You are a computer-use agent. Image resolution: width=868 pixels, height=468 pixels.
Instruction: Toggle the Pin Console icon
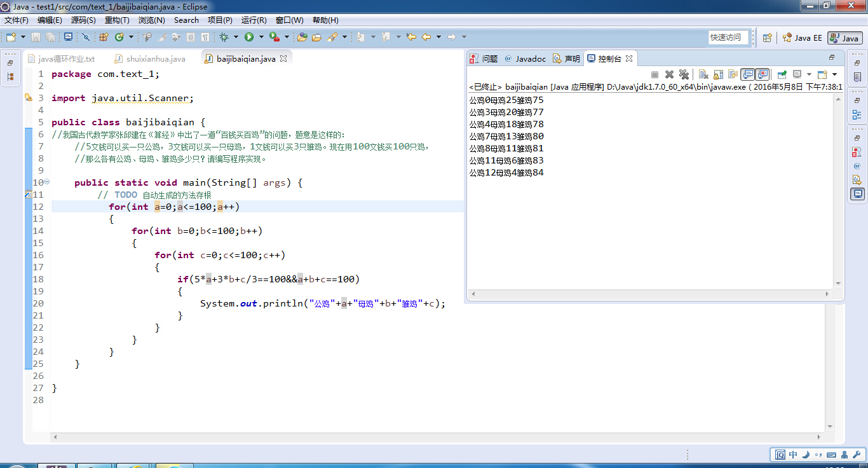click(x=782, y=74)
